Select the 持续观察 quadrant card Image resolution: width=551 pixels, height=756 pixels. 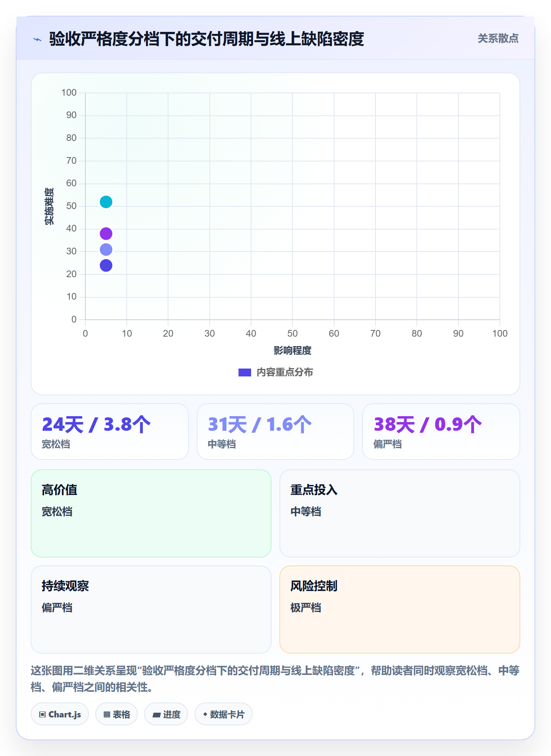[151, 610]
